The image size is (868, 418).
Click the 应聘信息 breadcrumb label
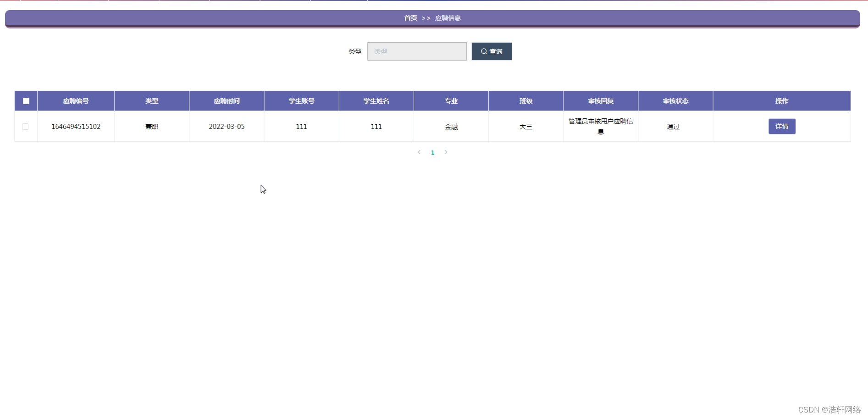[x=448, y=18]
